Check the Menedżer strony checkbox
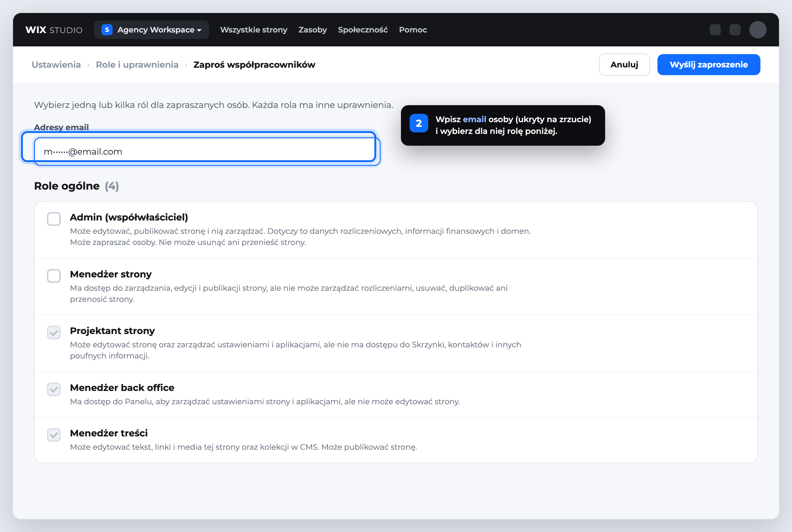The image size is (792, 532). tap(54, 276)
